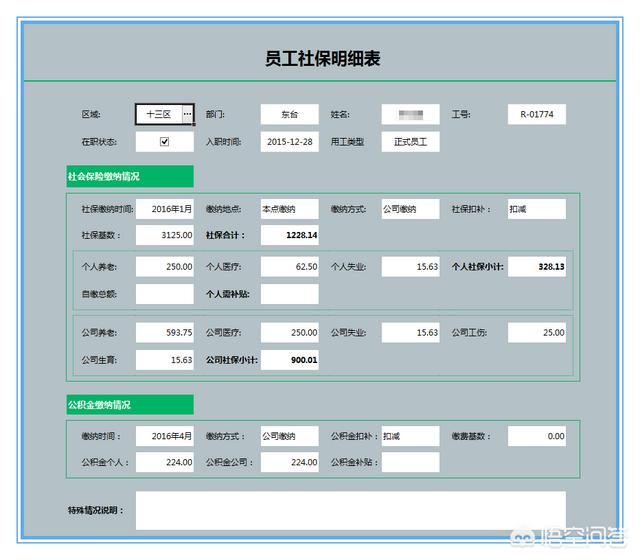Click the 公司养老 field 593.75
The height and width of the screenshot is (560, 640).
(165, 333)
